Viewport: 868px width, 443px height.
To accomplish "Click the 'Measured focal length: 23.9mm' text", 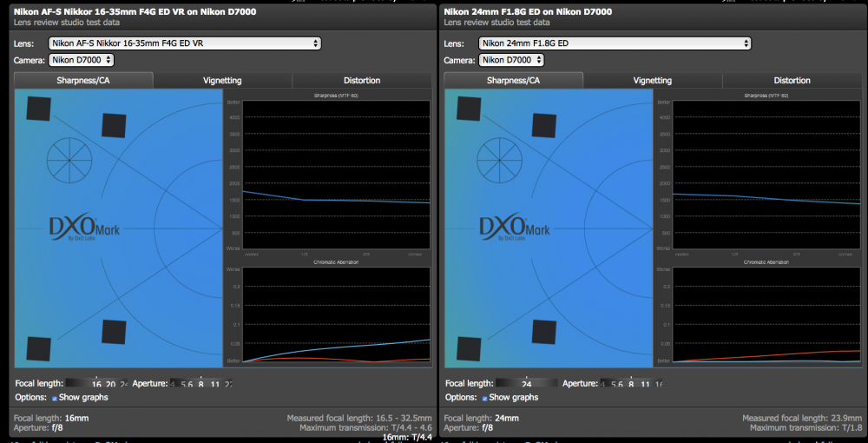I will click(802, 418).
